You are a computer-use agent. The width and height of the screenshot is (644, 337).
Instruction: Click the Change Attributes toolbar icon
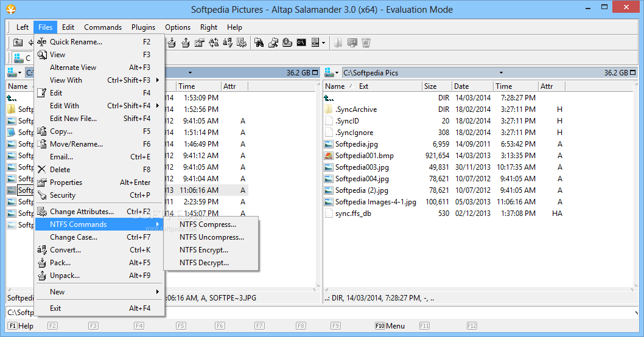click(x=242, y=43)
